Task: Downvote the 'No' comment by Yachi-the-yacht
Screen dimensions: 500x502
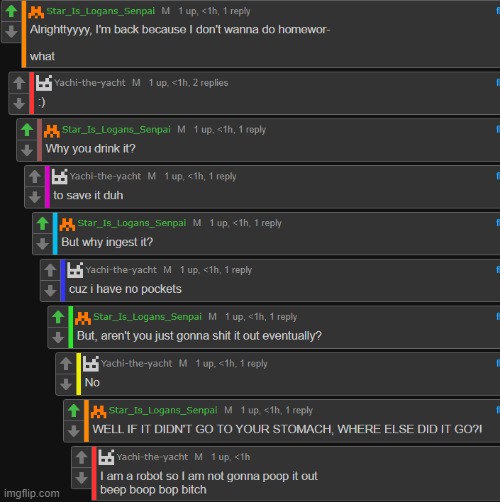Action: point(66,384)
